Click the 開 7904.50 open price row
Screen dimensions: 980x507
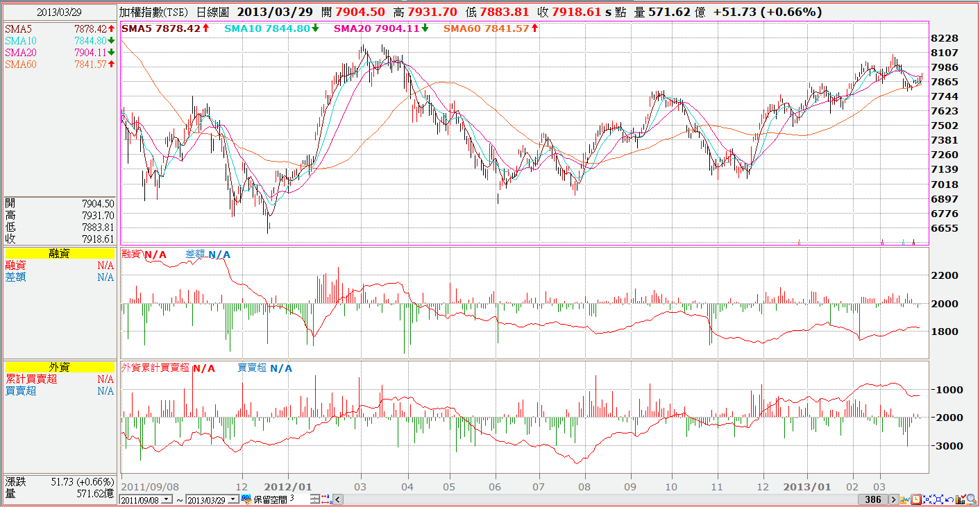coord(59,204)
